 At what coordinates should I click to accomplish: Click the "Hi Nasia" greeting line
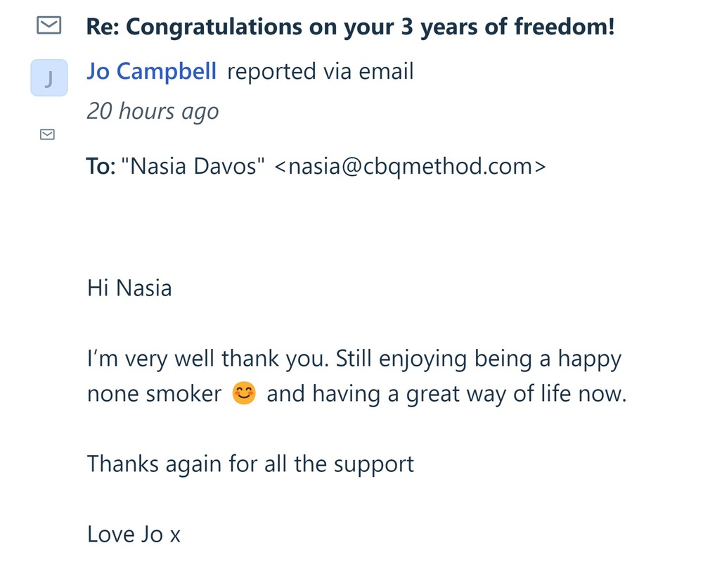coord(129,288)
